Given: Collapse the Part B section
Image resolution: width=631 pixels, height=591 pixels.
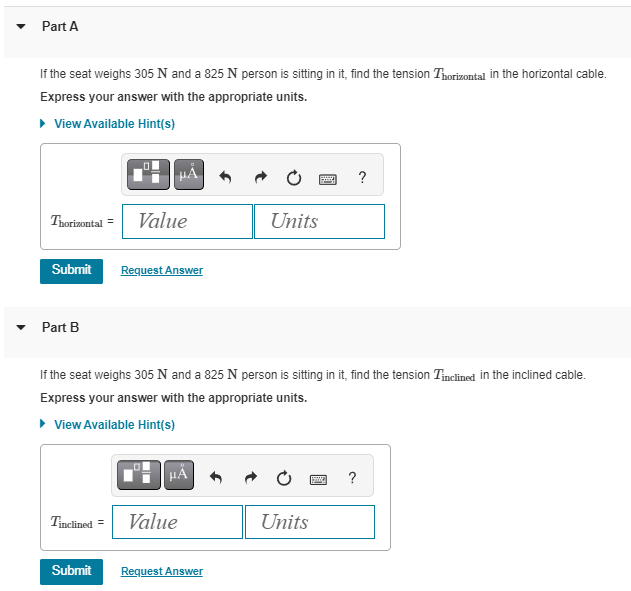Looking at the screenshot, I should tap(21, 327).
